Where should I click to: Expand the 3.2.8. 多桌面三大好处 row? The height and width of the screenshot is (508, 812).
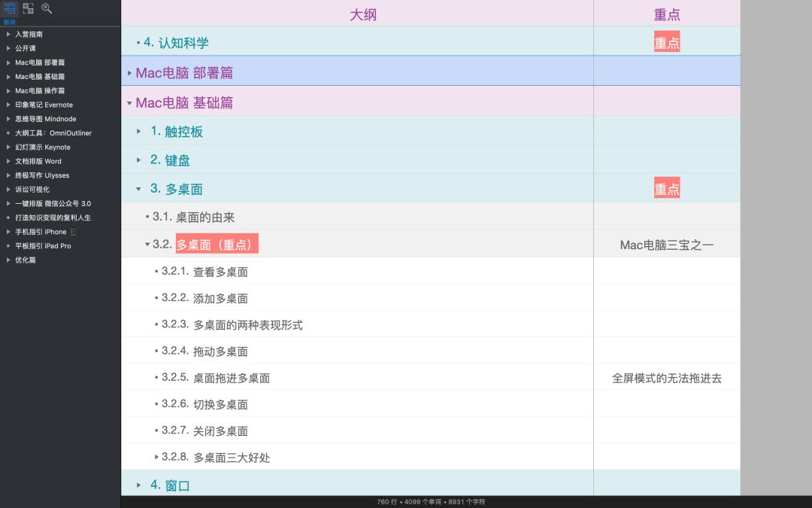pos(157,458)
